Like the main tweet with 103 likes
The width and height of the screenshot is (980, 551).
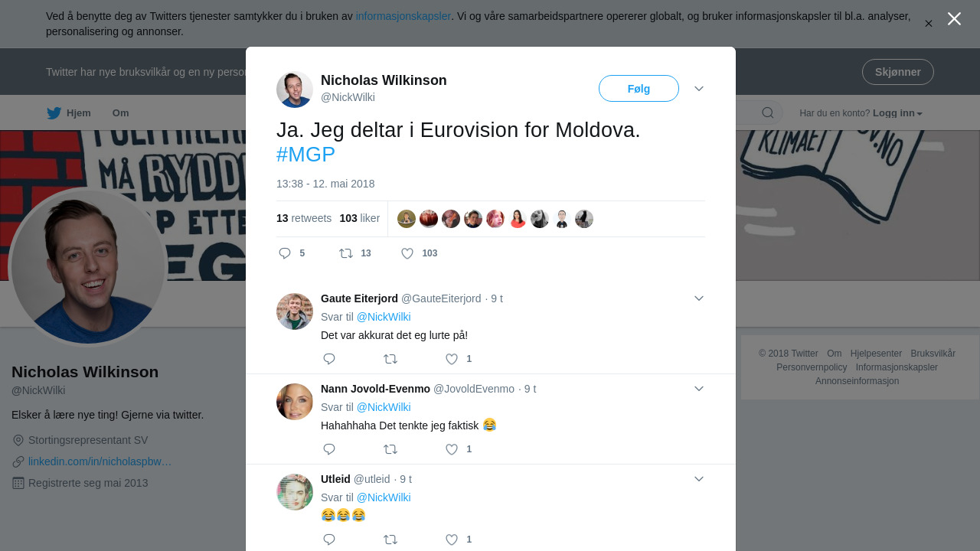[x=407, y=253]
